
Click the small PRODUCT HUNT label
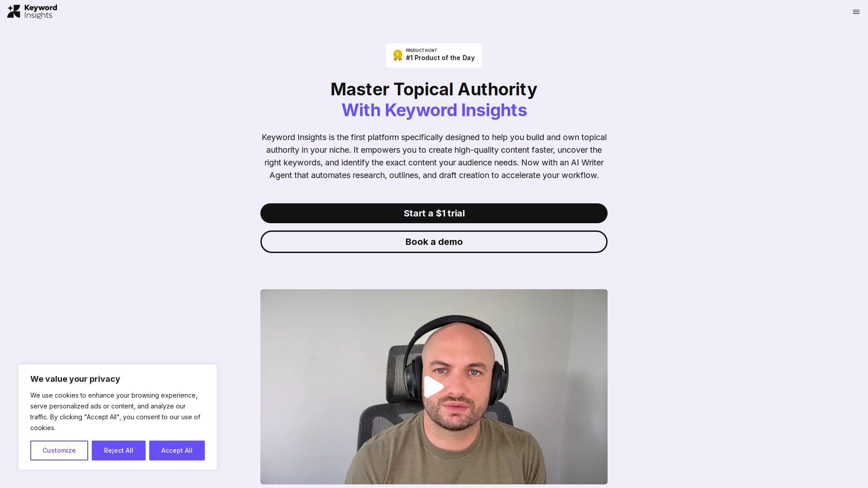[421, 51]
